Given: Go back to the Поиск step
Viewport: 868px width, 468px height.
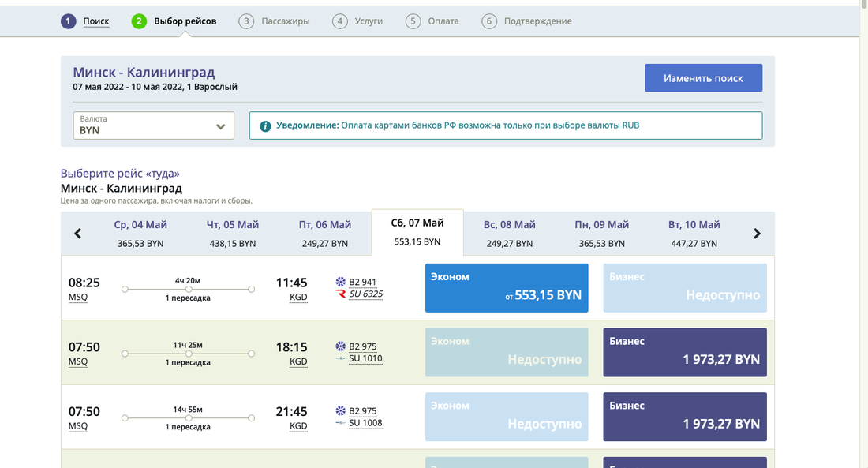Looking at the screenshot, I should tap(96, 21).
